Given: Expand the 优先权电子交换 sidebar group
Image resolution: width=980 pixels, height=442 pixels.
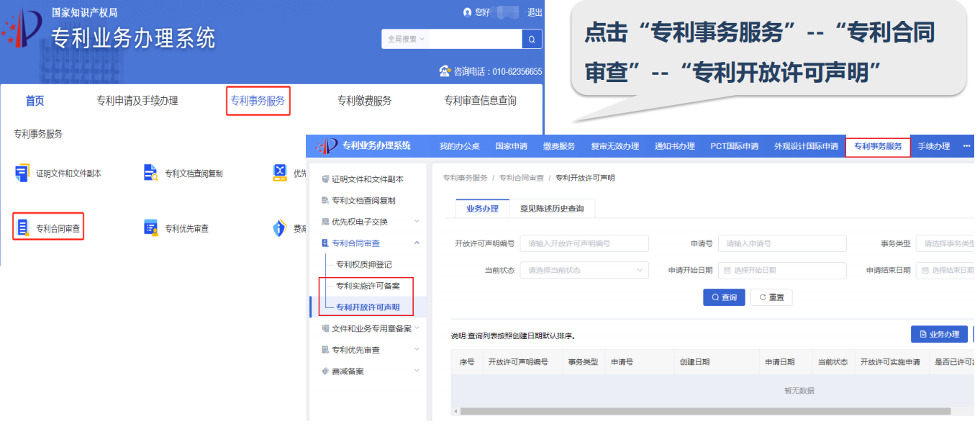Looking at the screenshot, I should [x=417, y=222].
